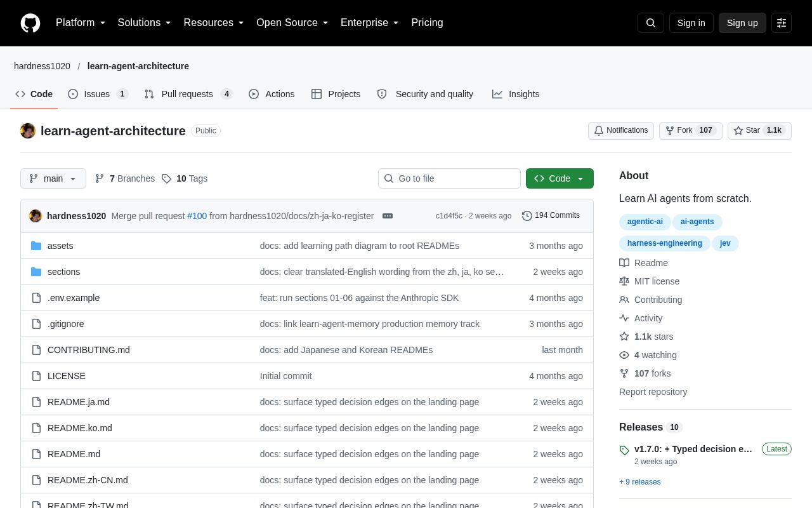Open the CONTRIBUTING.md file
The image size is (812, 508).
click(89, 350)
